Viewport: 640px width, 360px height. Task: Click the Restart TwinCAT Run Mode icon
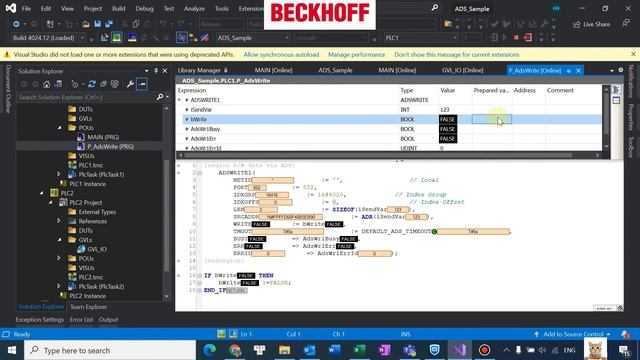pyautogui.click(x=117, y=38)
